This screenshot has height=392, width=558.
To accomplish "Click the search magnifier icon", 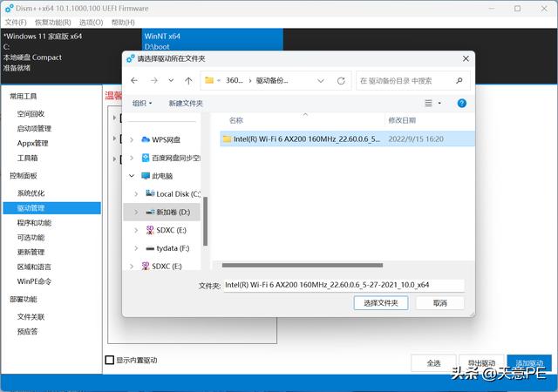I will [459, 81].
